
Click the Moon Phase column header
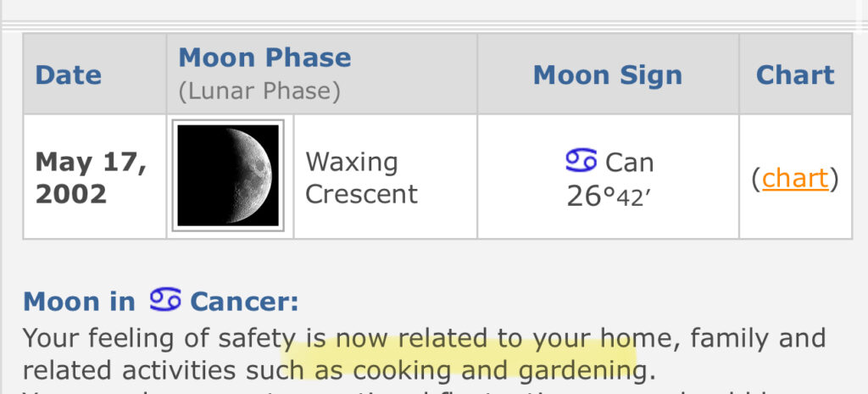(264, 58)
